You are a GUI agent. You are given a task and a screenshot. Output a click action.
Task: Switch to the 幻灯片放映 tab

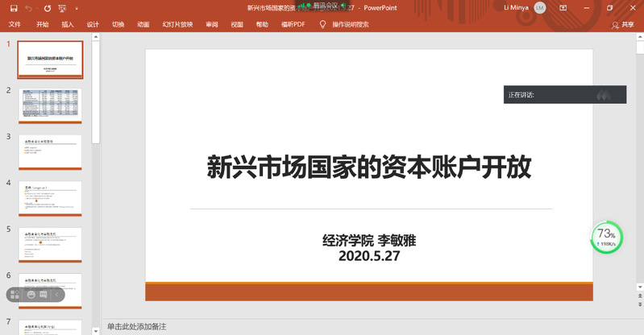(x=177, y=25)
